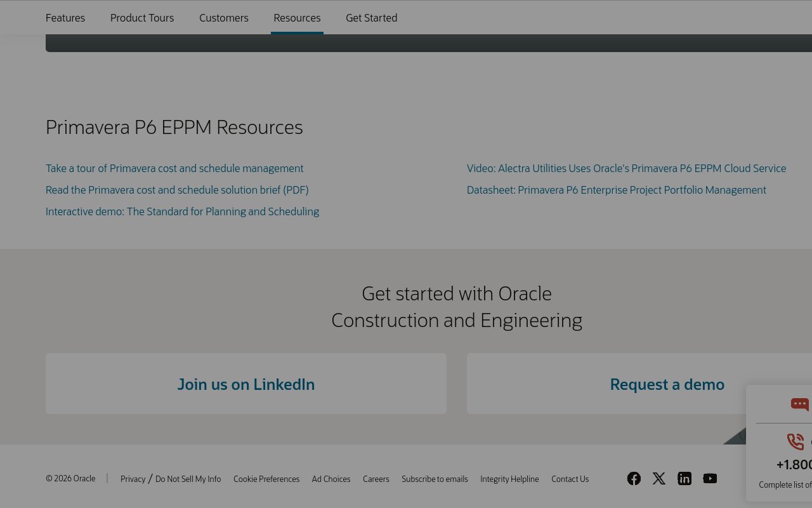
Task: Watch the Alectra Utilities video link
Action: (626, 168)
